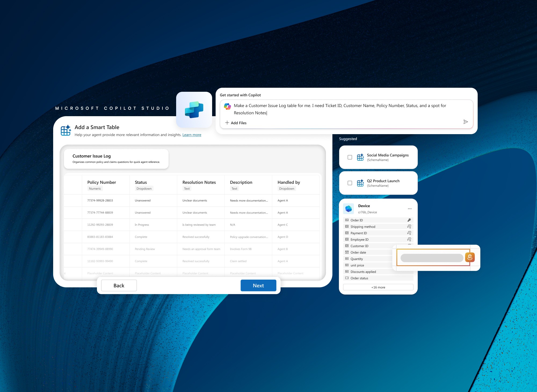
Task: Select the Policy Number column header
Action: pos(101,182)
